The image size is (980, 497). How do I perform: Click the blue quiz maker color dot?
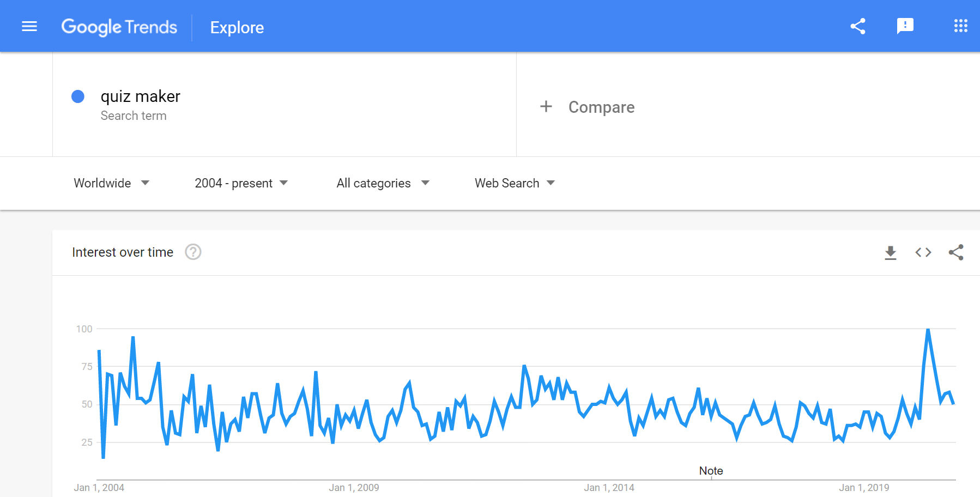tap(78, 96)
